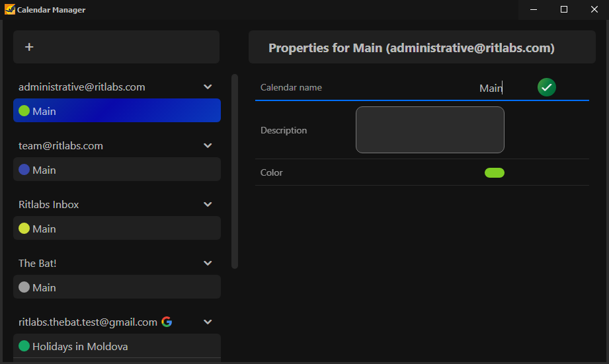Confirm calendar name with green checkmark
Viewport: 609px width, 364px height.
click(546, 87)
